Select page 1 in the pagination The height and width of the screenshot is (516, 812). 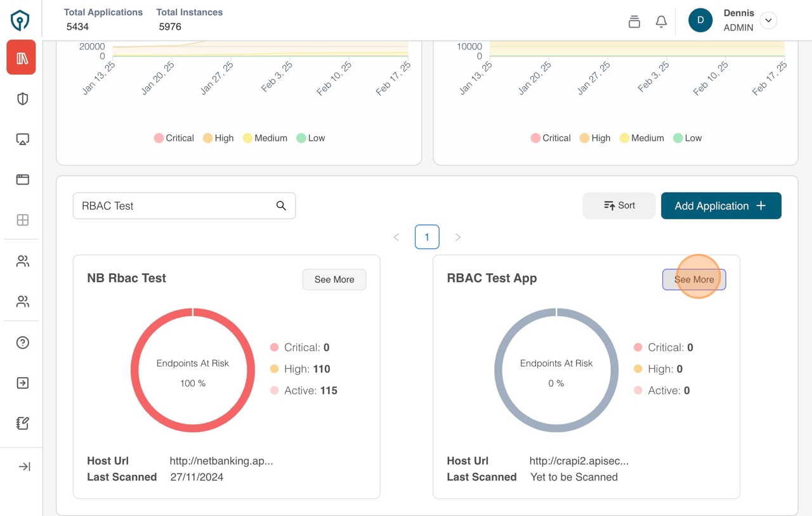[427, 237]
